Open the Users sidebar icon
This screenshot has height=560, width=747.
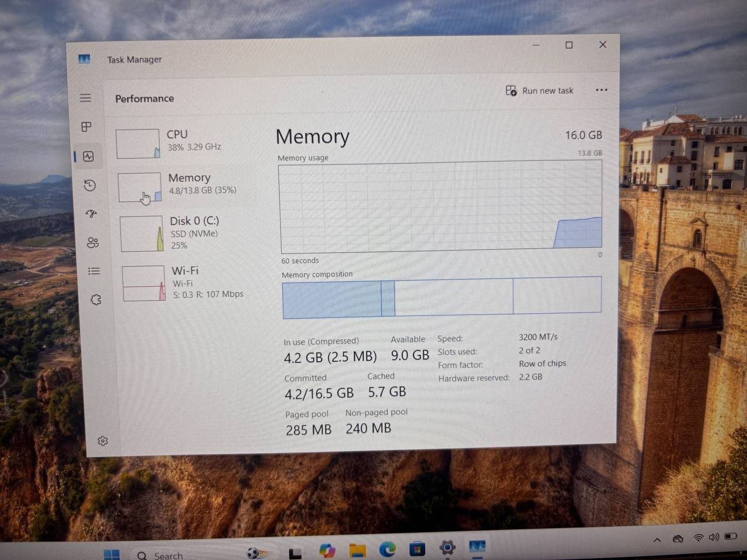pos(93,243)
